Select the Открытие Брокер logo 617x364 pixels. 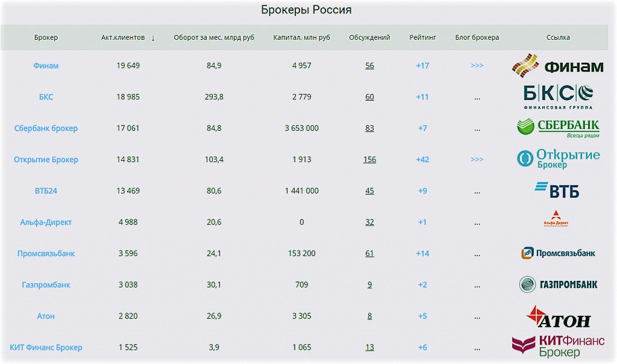click(557, 159)
